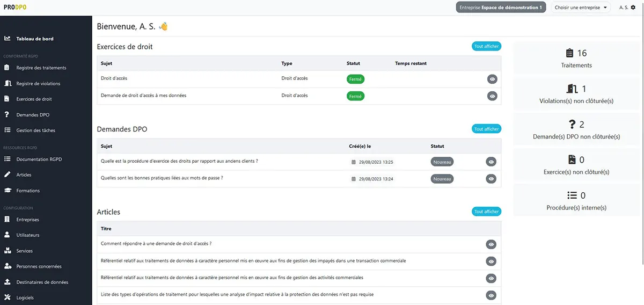Click the Demandes DPO question mark icon
Image resolution: width=644 pixels, height=305 pixels.
[x=7, y=115]
